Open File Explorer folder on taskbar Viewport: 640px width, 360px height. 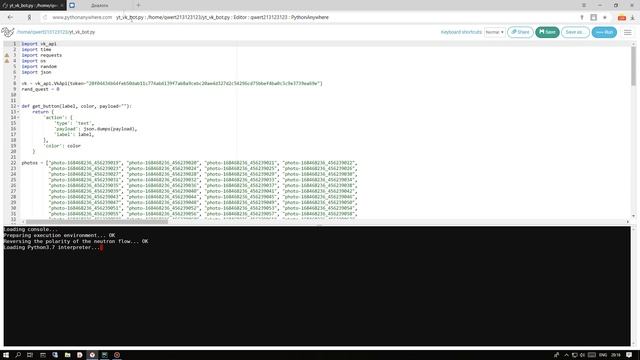pyautogui.click(x=67, y=355)
